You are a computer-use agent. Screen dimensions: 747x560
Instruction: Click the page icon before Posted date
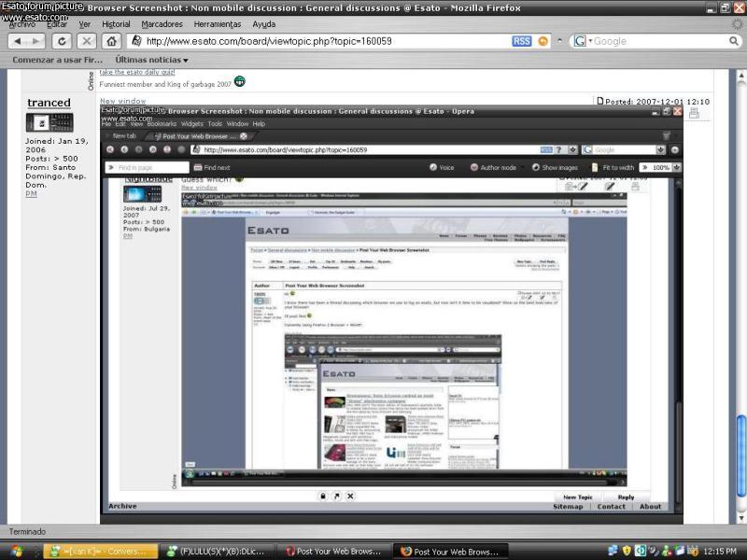coord(600,101)
